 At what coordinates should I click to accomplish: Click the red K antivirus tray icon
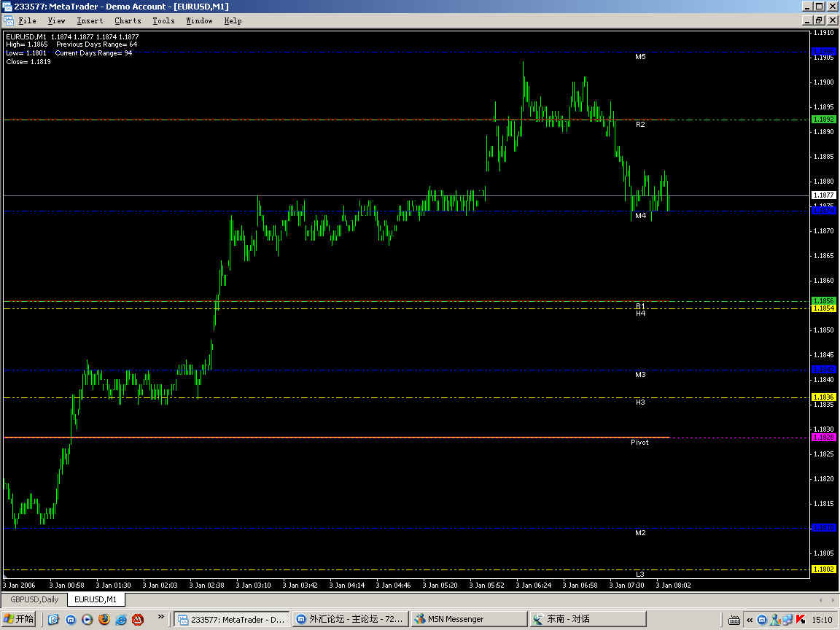click(x=800, y=619)
